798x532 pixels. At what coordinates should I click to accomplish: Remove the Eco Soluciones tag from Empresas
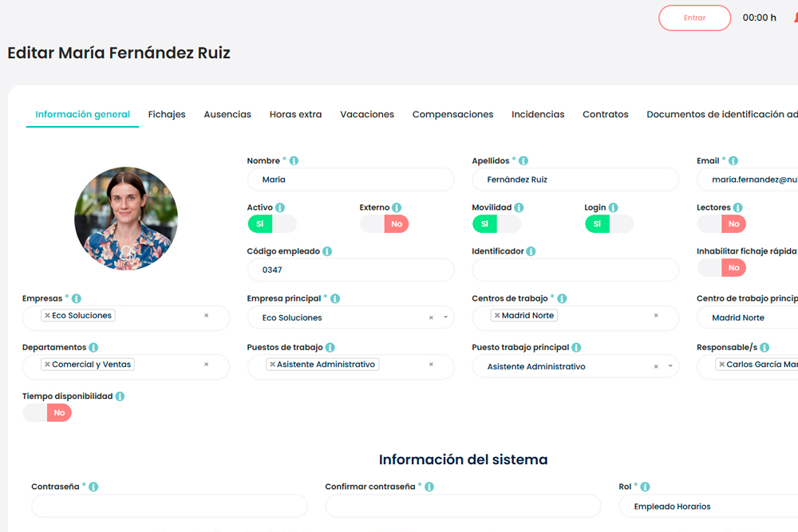tap(48, 316)
